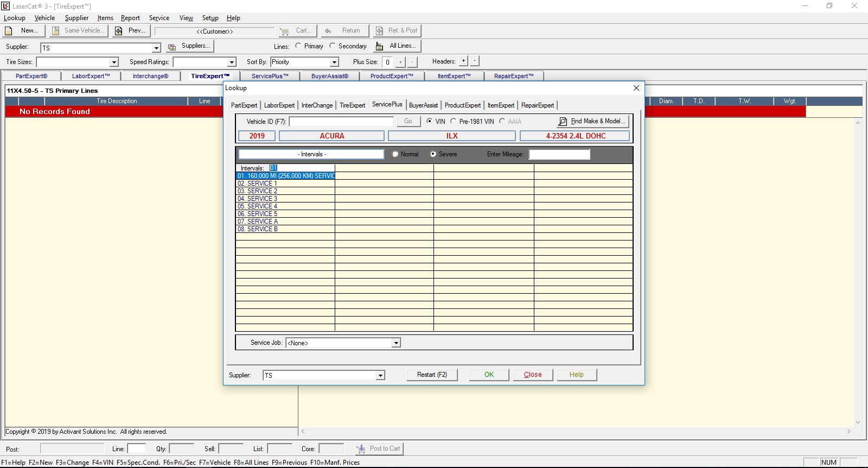Open the Report menu

tap(130, 18)
